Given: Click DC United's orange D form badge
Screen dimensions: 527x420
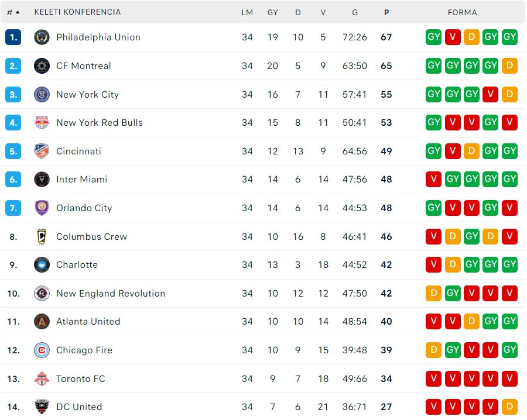Looking at the screenshot, I should coord(509,407).
